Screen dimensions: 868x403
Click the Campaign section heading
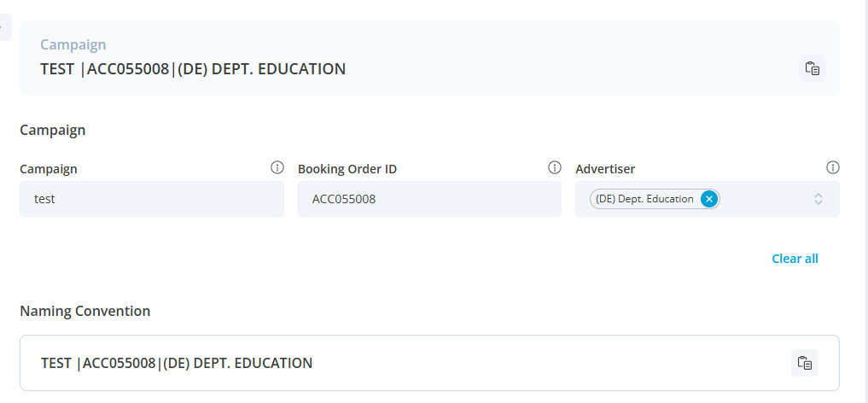[x=52, y=131]
